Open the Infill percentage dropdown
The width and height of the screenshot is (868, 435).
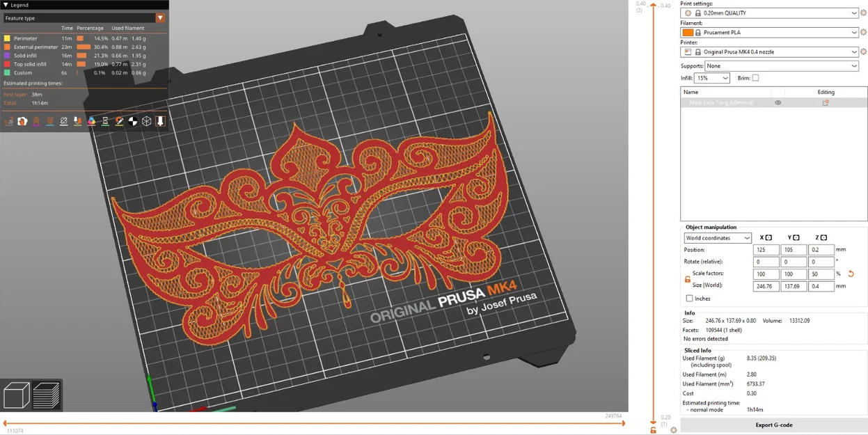712,78
